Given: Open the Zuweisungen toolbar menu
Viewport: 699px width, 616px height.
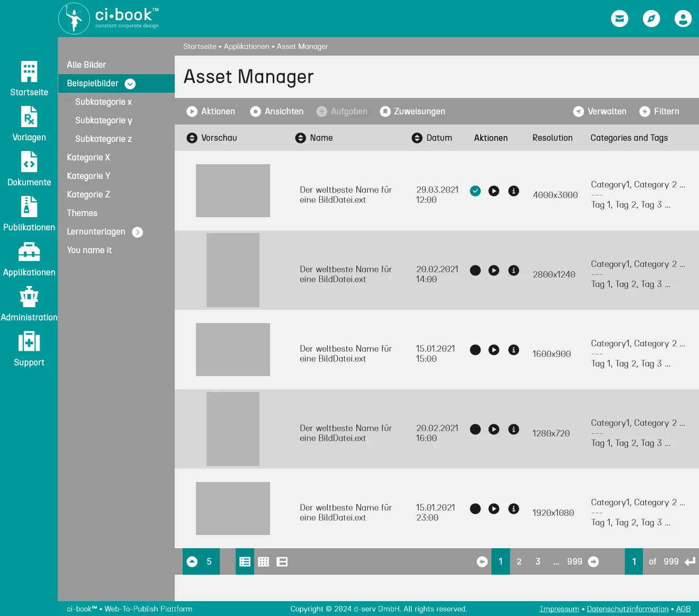Looking at the screenshot, I should tap(413, 111).
